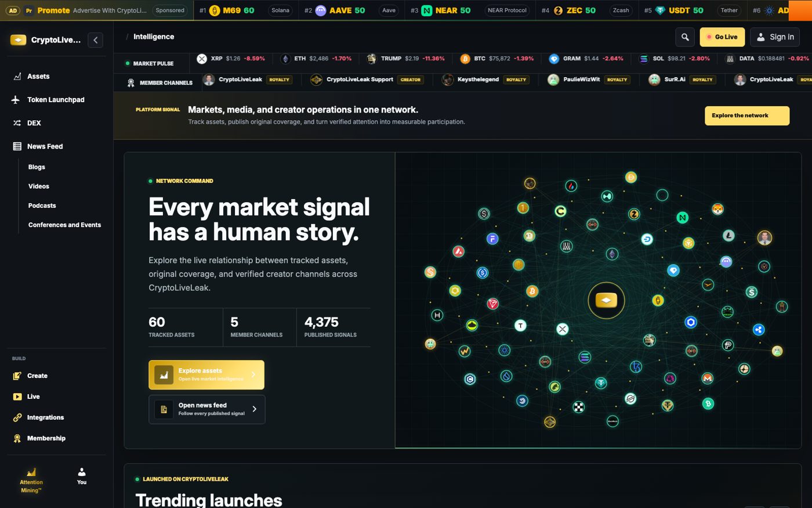Click the #1 M69 sponsored token
812x508 pixels.
(x=245, y=10)
